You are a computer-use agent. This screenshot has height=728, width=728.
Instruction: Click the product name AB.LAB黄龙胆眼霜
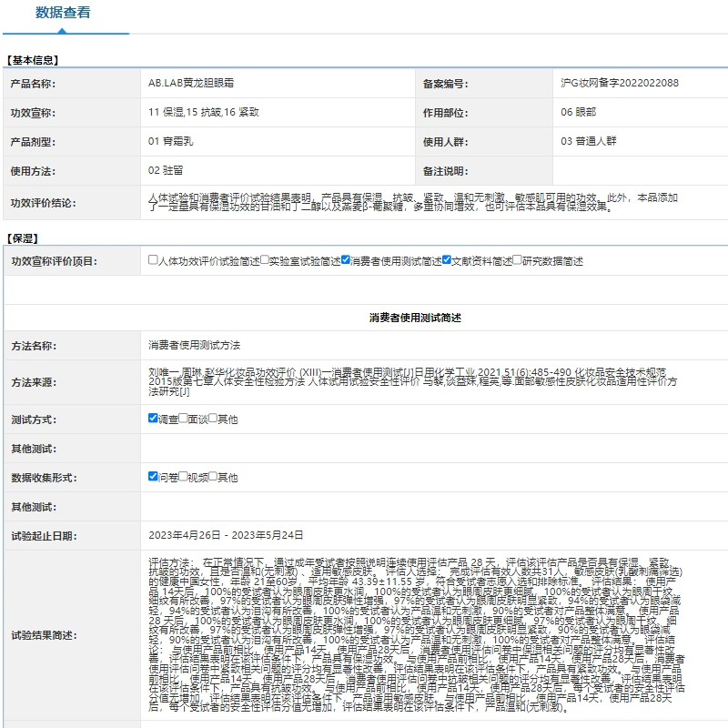(x=190, y=84)
